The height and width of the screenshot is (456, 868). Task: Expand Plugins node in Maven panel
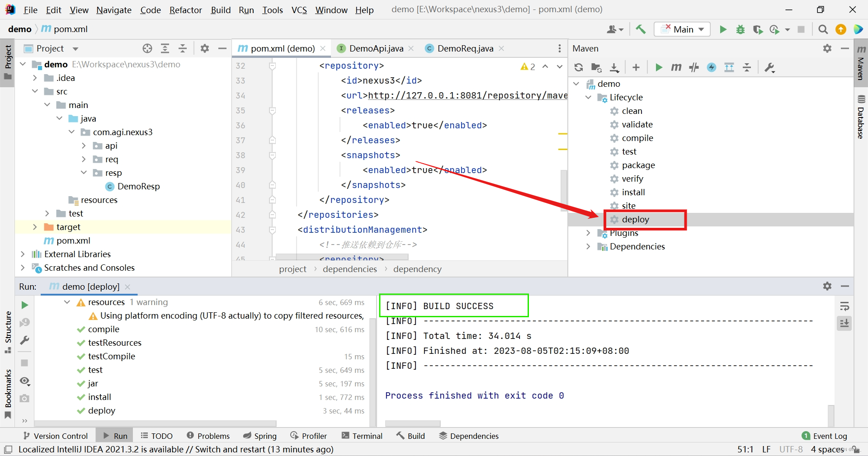pyautogui.click(x=588, y=233)
